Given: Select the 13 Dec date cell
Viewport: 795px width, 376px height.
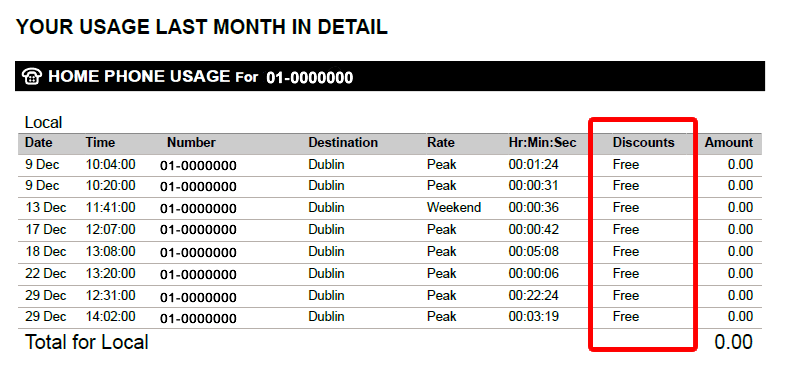Looking at the screenshot, I should pyautogui.click(x=46, y=208).
